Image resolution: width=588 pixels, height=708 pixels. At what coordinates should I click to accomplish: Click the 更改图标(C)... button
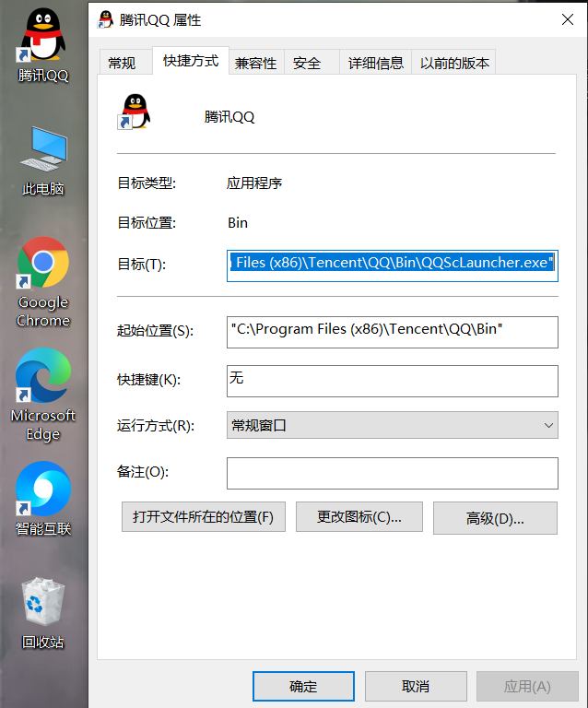click(x=359, y=517)
